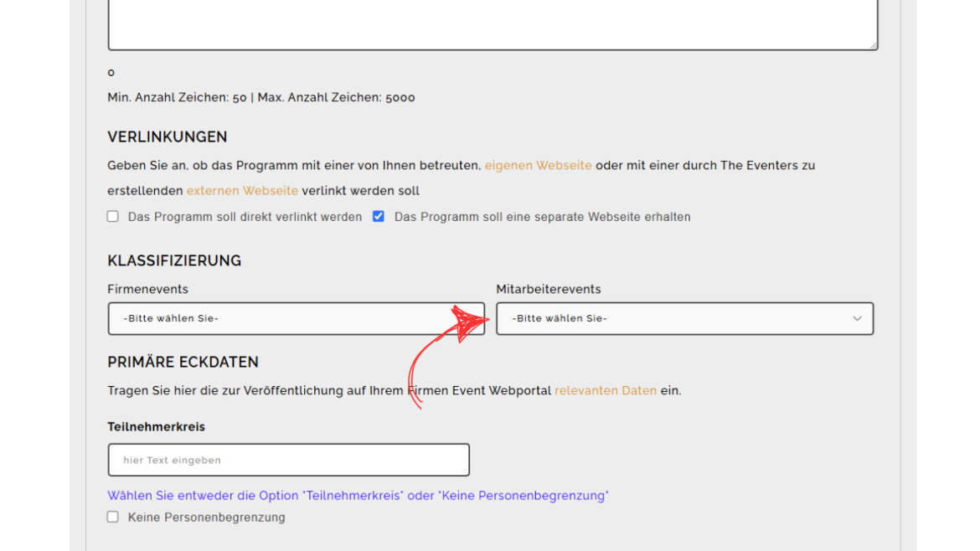The height and width of the screenshot is (551, 980).
Task: Click the 'Teilnehmerkreis' field label
Action: (157, 427)
